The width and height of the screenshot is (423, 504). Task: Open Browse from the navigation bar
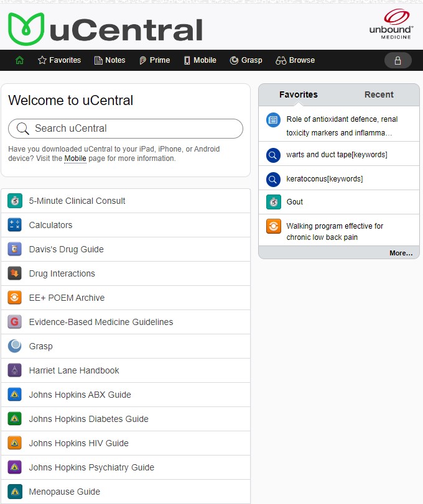pos(295,60)
